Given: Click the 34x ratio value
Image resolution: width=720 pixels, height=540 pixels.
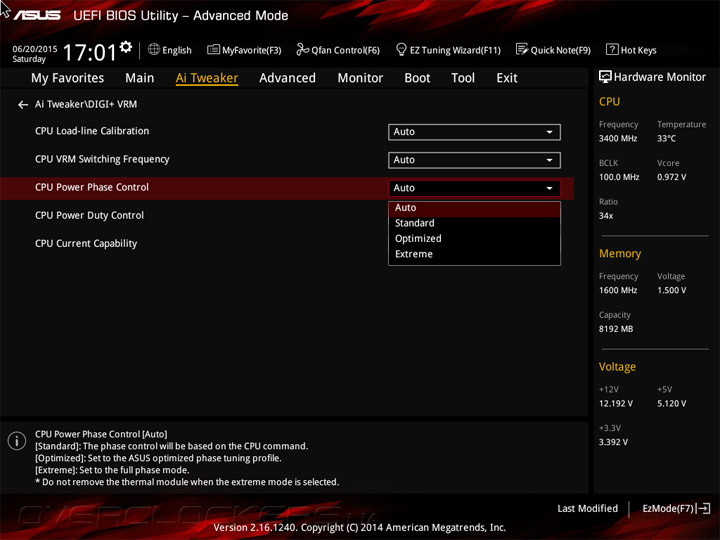Looking at the screenshot, I should [x=606, y=216].
